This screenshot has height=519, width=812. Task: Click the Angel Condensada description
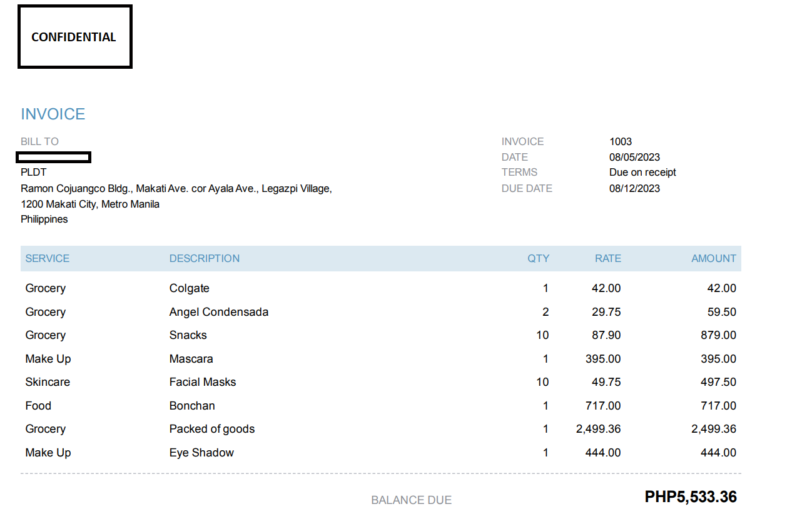click(219, 312)
